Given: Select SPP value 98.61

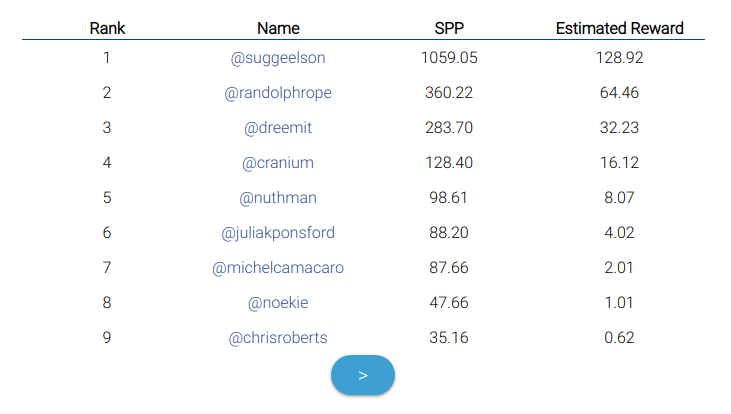Looking at the screenshot, I should (449, 198).
